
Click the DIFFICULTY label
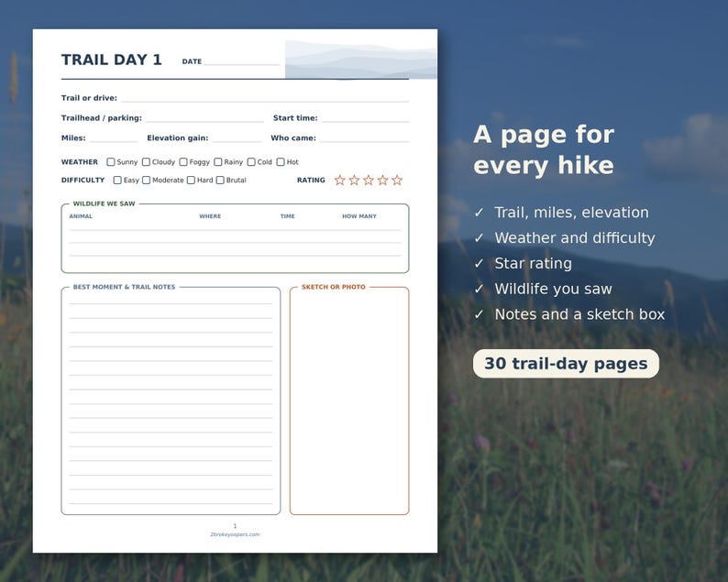tap(83, 180)
